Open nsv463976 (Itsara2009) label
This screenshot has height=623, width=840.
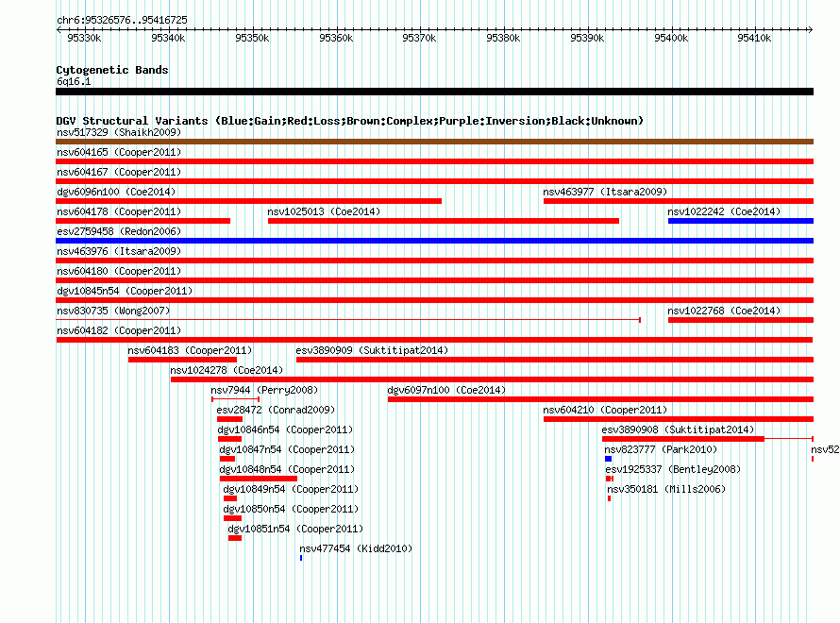[x=119, y=251]
